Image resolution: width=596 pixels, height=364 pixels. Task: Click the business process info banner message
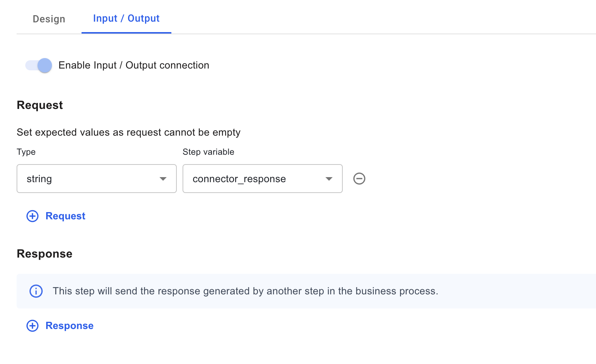(x=245, y=291)
